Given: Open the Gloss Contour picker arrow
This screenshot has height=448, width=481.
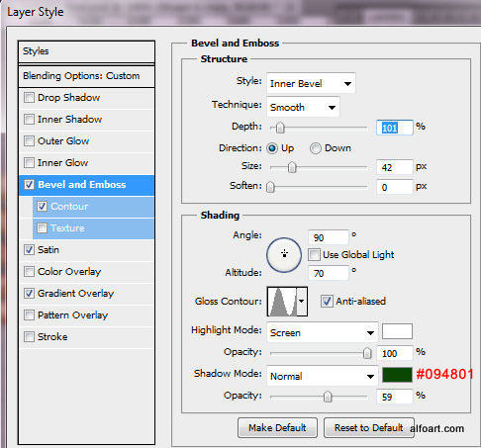Looking at the screenshot, I should tap(302, 302).
